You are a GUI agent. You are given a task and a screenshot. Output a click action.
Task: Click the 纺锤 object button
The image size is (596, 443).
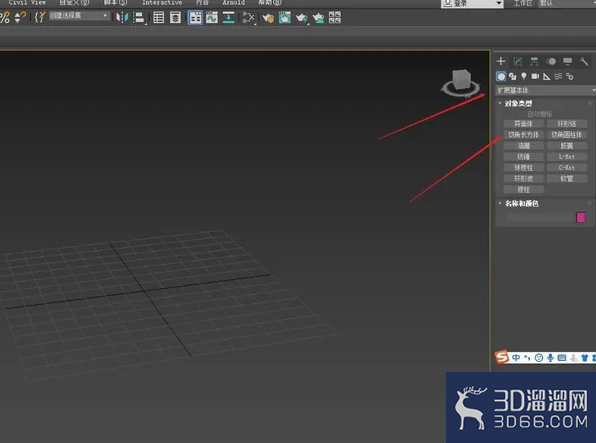tap(524, 157)
